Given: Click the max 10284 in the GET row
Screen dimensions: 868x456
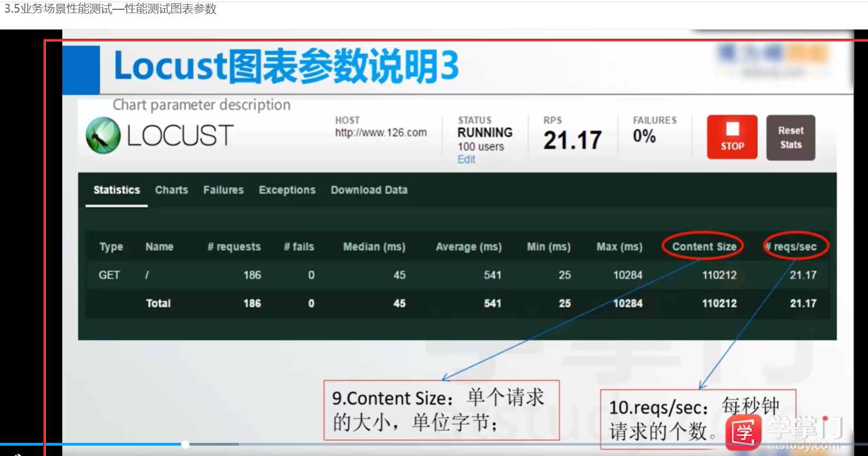Looking at the screenshot, I should (x=627, y=275).
